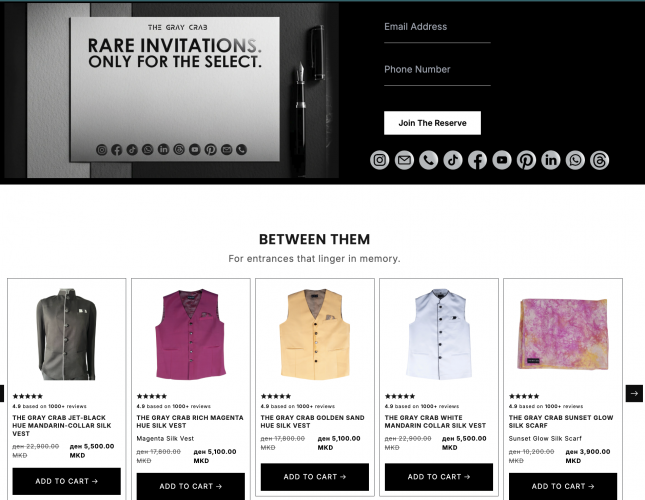Open the White Mandarin Collar Silk Vest title link
The image size is (645, 500).
click(435, 421)
